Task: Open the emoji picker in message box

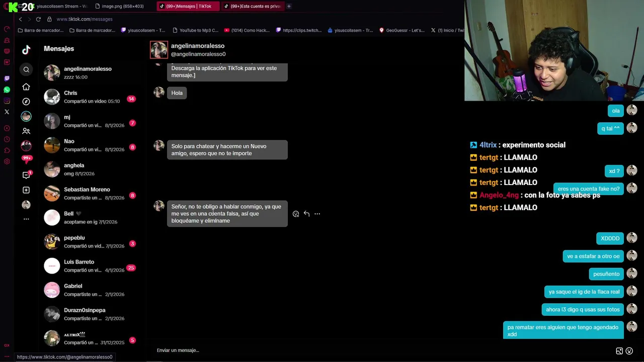Action: click(629, 351)
